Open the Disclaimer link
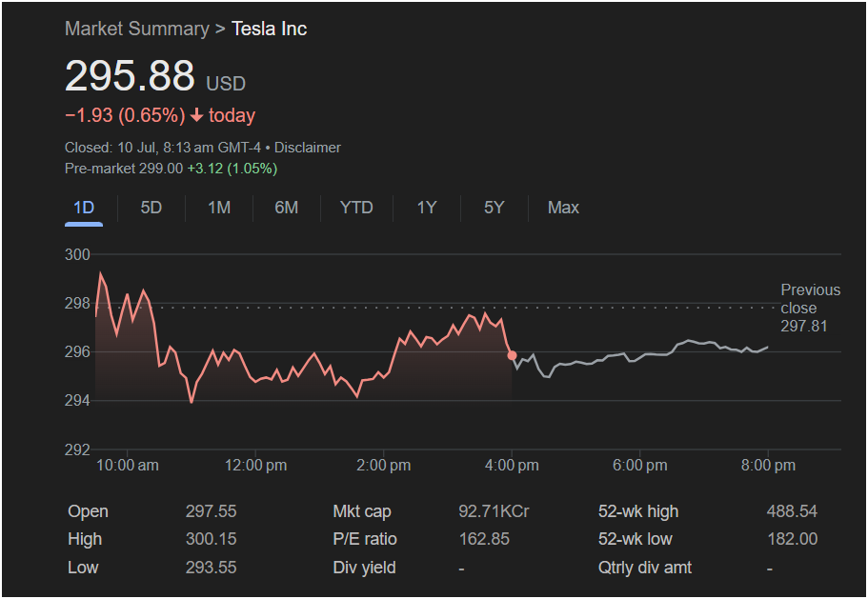 308,148
